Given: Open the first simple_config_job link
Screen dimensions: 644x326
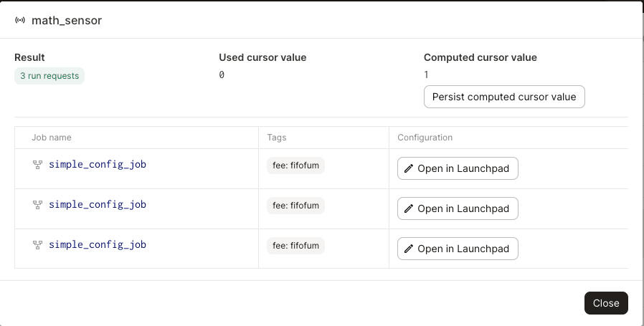Looking at the screenshot, I should pos(98,165).
